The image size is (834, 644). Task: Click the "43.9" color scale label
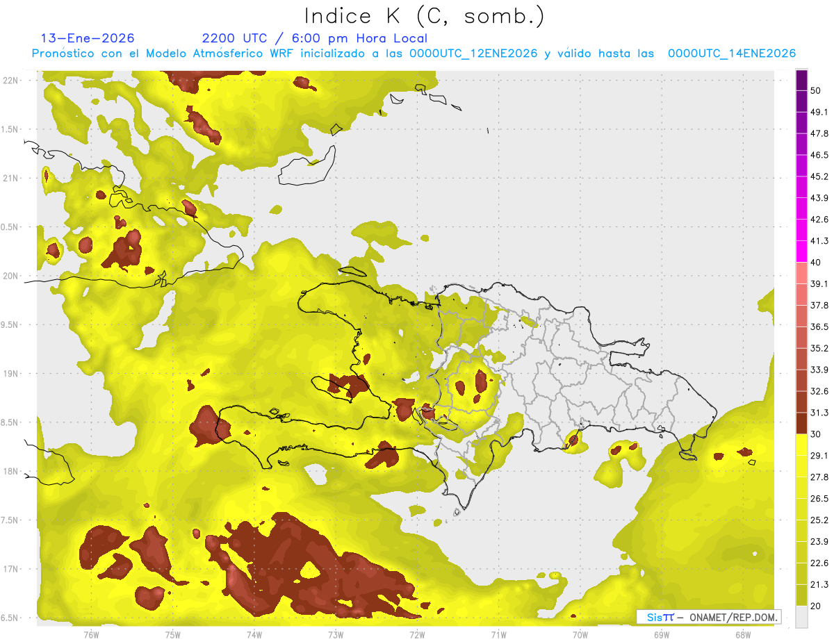click(x=819, y=198)
